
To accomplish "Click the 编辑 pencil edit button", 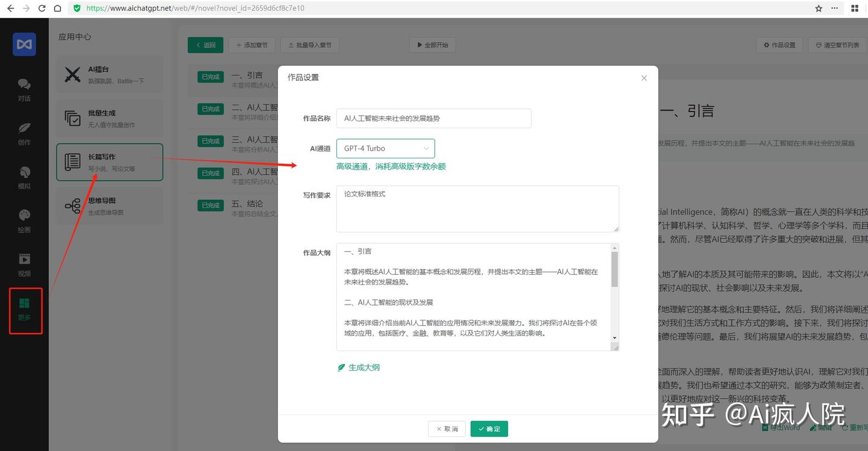I will click(821, 428).
